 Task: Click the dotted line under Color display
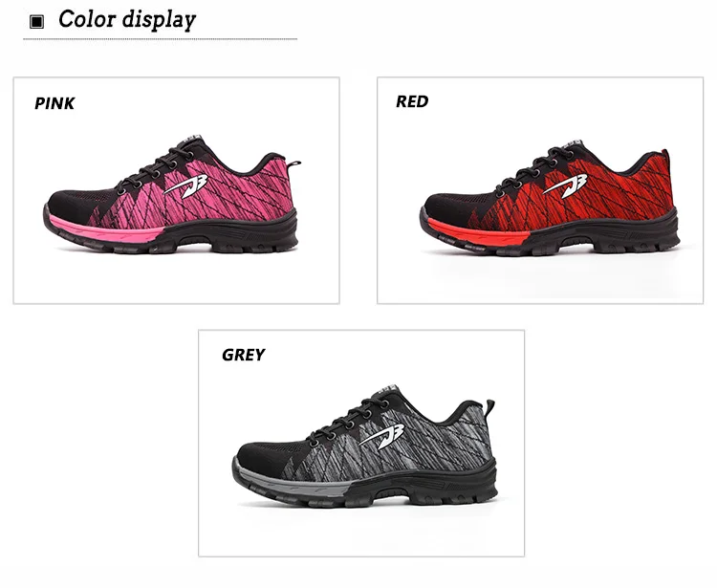pyautogui.click(x=160, y=39)
